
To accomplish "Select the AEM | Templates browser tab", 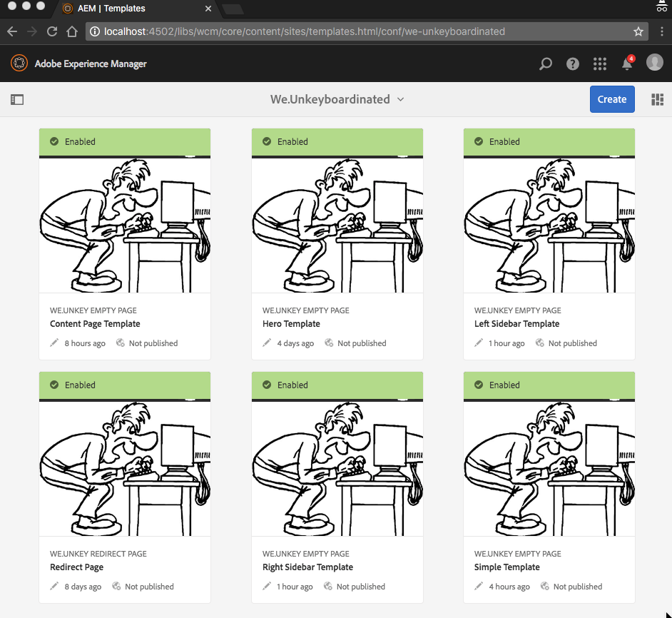I will [136, 9].
